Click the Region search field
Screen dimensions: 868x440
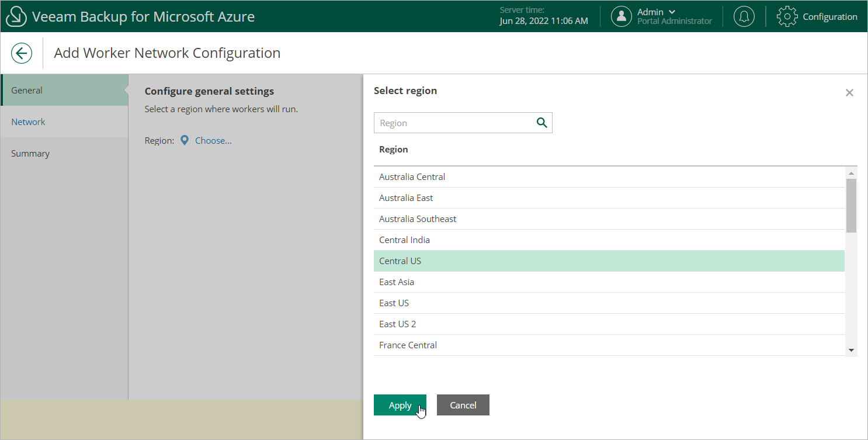click(x=453, y=123)
